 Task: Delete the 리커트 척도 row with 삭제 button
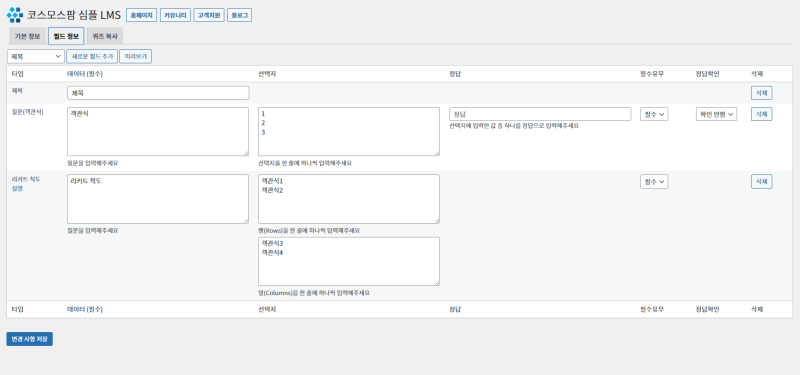[761, 182]
